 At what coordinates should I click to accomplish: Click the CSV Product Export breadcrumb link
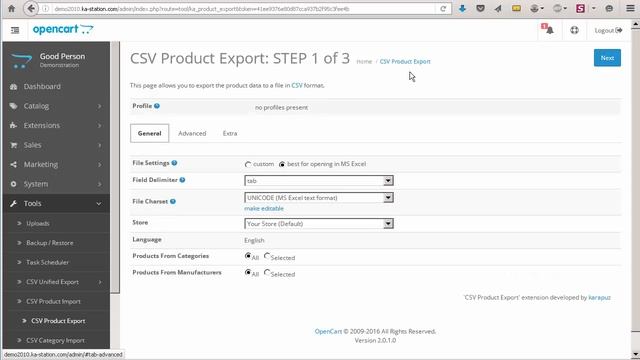pos(405,62)
